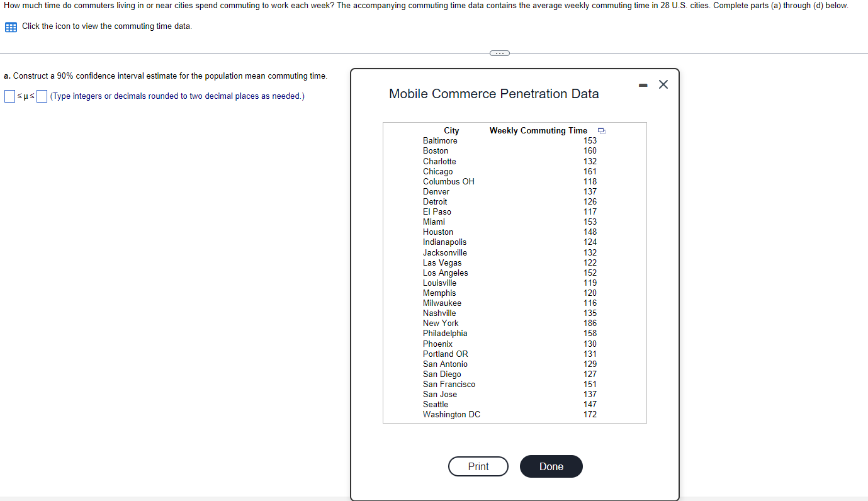
Task: Close the commuting time data window
Action: (x=663, y=84)
